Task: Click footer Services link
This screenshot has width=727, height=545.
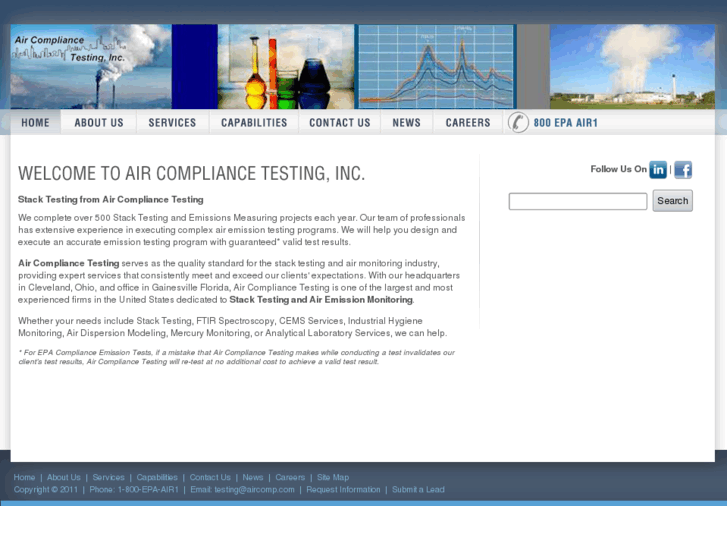Action: point(108,477)
